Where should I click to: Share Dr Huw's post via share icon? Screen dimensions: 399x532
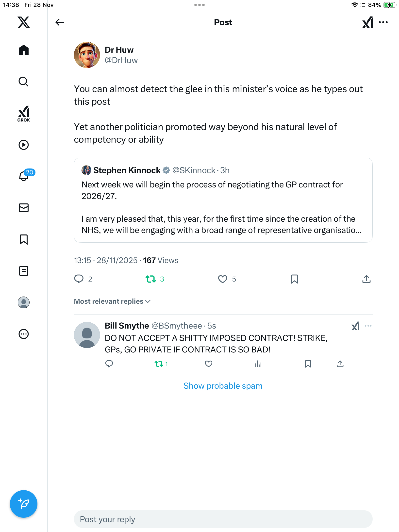click(x=366, y=279)
